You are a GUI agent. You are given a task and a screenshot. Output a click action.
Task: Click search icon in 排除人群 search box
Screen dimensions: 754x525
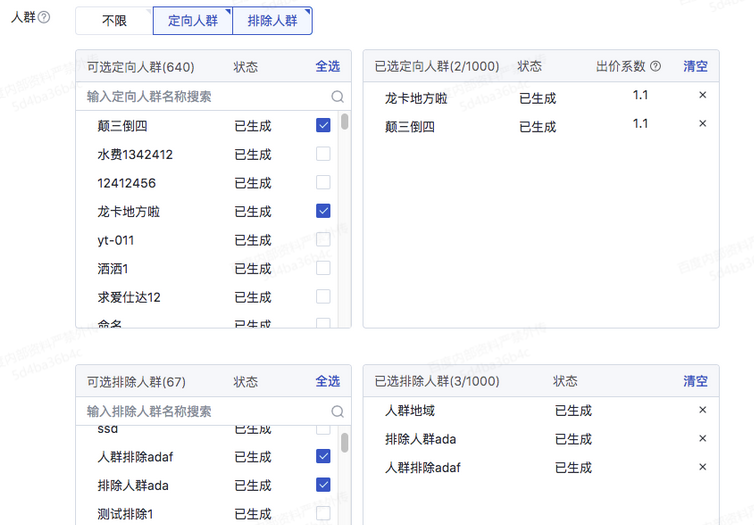(338, 412)
